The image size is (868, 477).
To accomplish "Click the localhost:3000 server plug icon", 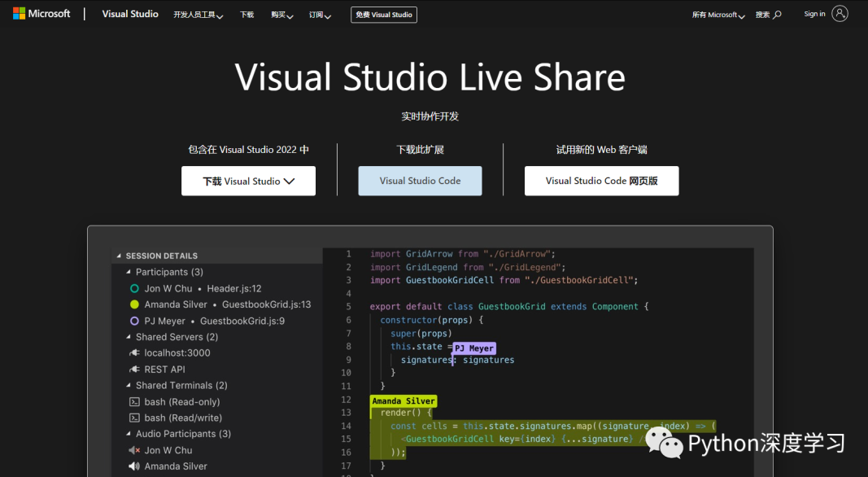I will [134, 353].
